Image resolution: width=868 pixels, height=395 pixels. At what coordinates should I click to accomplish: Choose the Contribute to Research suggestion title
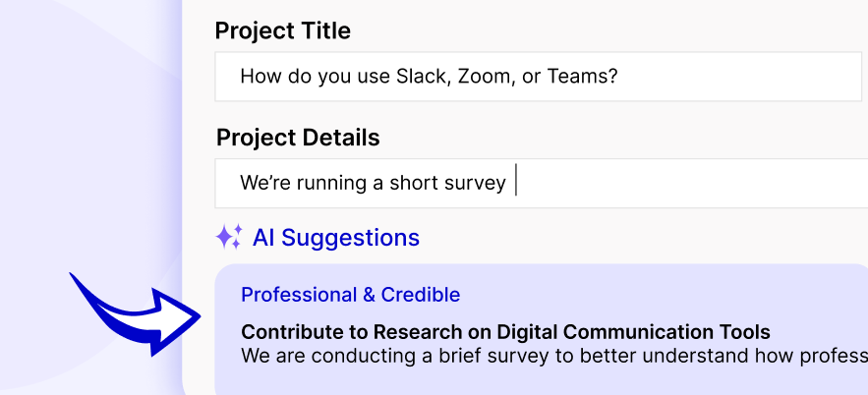505,331
